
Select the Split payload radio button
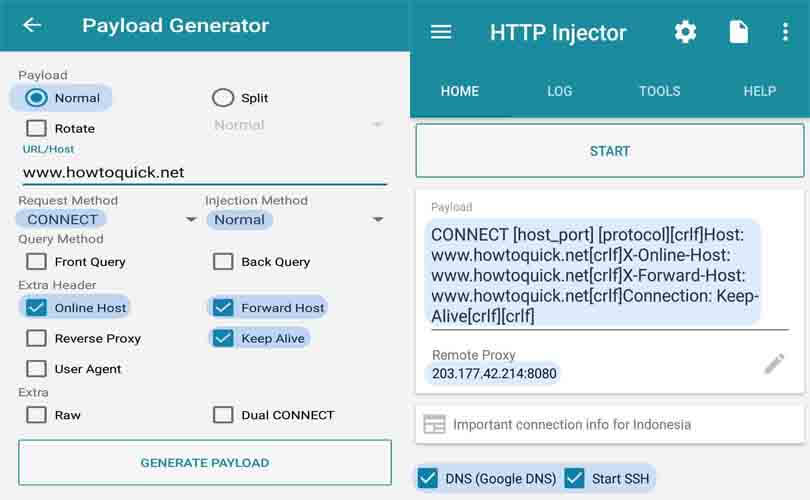[x=223, y=98]
